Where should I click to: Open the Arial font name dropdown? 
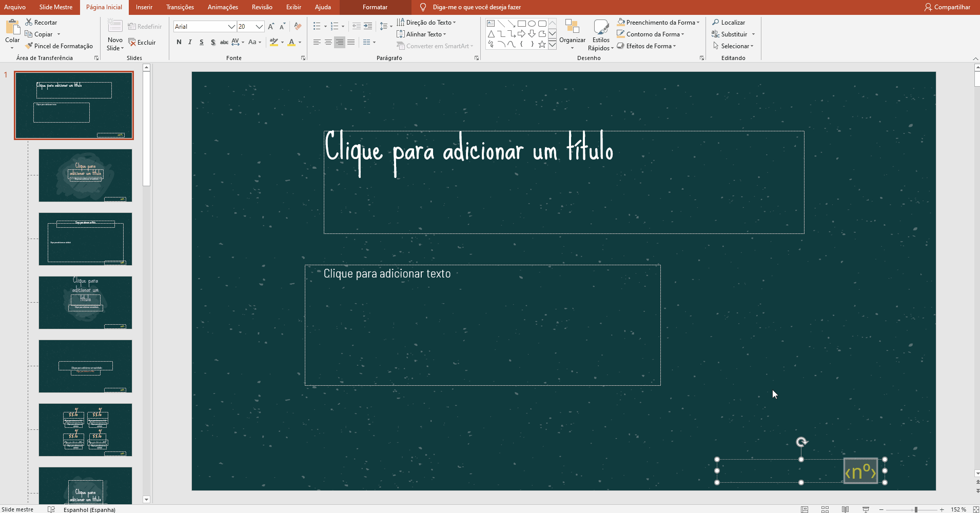coord(231,26)
